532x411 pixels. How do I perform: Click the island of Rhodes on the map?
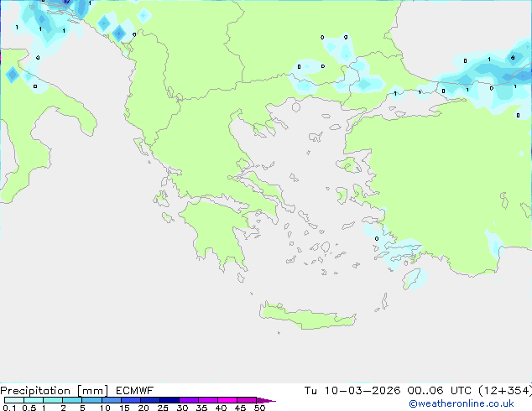click(411, 278)
